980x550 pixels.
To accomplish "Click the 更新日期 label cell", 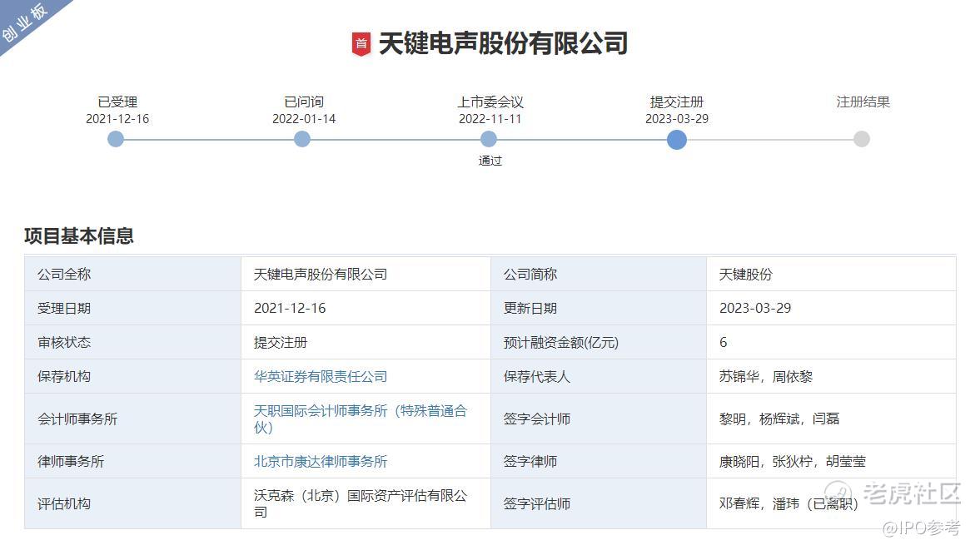I will point(599,309).
